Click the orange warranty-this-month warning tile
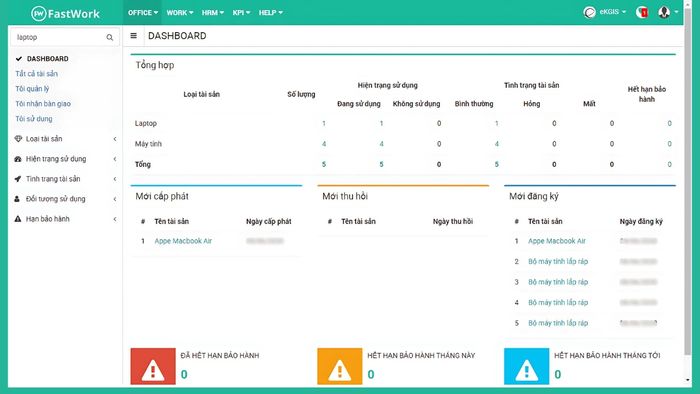Image resolution: width=700 pixels, height=394 pixels. pyautogui.click(x=339, y=366)
